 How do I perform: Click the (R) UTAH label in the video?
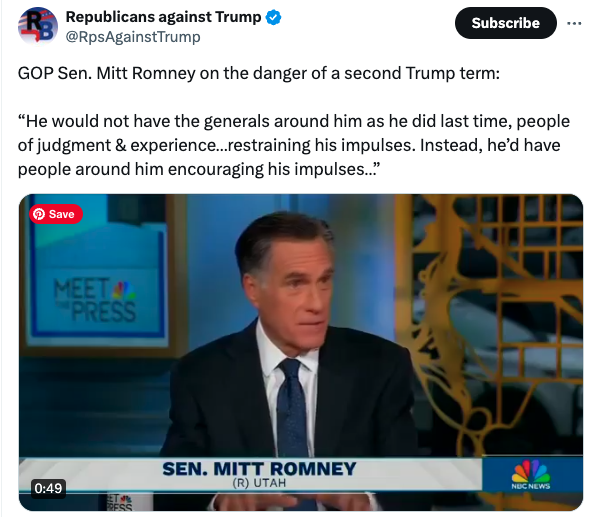(x=259, y=483)
